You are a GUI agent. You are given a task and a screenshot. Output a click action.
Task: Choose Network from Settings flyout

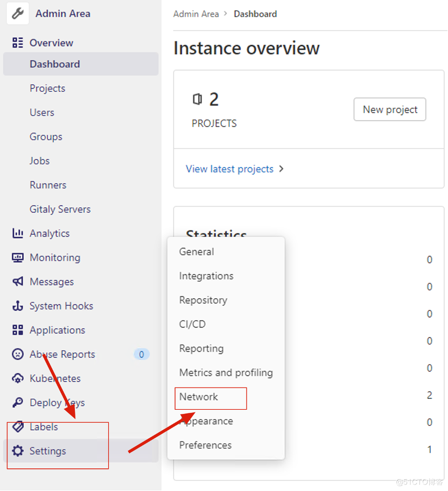(x=199, y=397)
